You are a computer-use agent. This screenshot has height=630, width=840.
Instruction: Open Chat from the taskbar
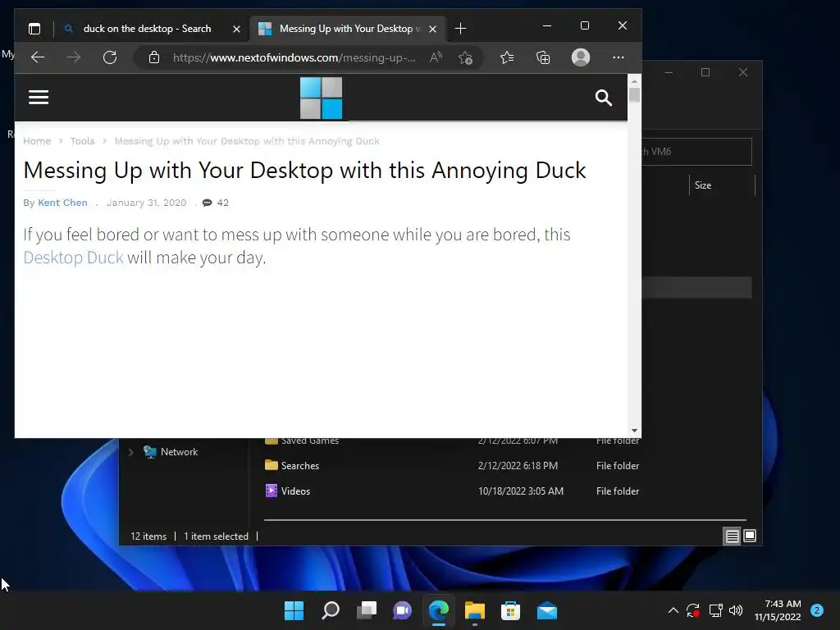pyautogui.click(x=402, y=610)
